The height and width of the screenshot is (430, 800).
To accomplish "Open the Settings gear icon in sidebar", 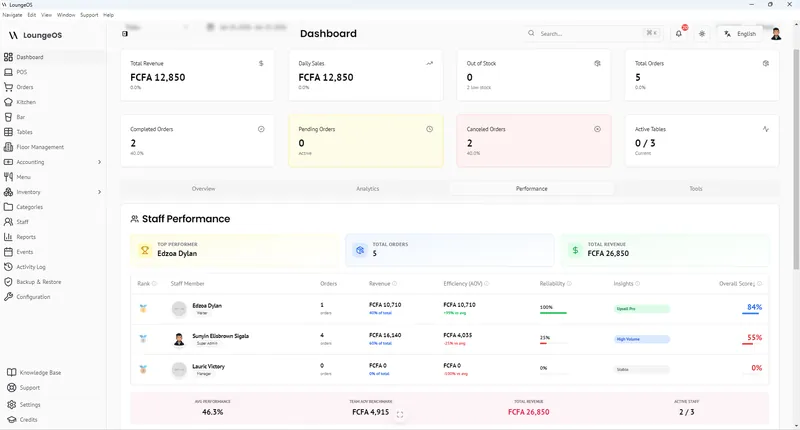I will tap(11, 404).
